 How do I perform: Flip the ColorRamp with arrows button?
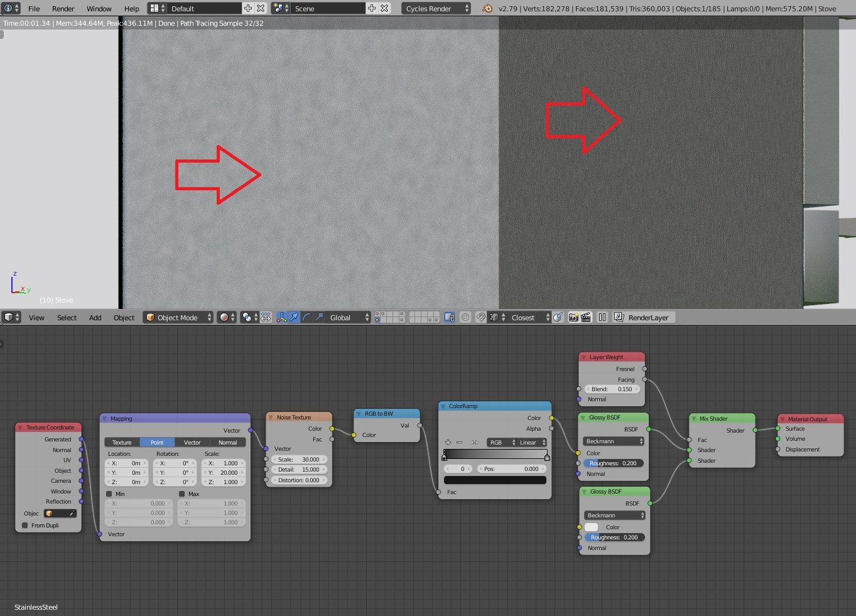click(x=475, y=442)
